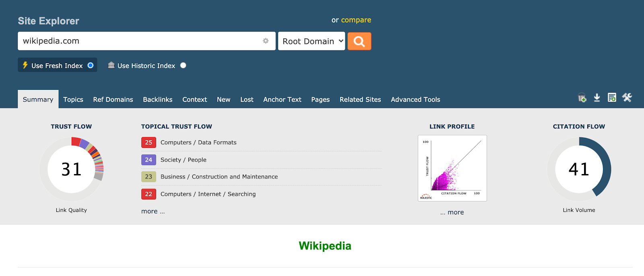Click the more link under Link Profile
This screenshot has height=276, width=644.
point(452,212)
